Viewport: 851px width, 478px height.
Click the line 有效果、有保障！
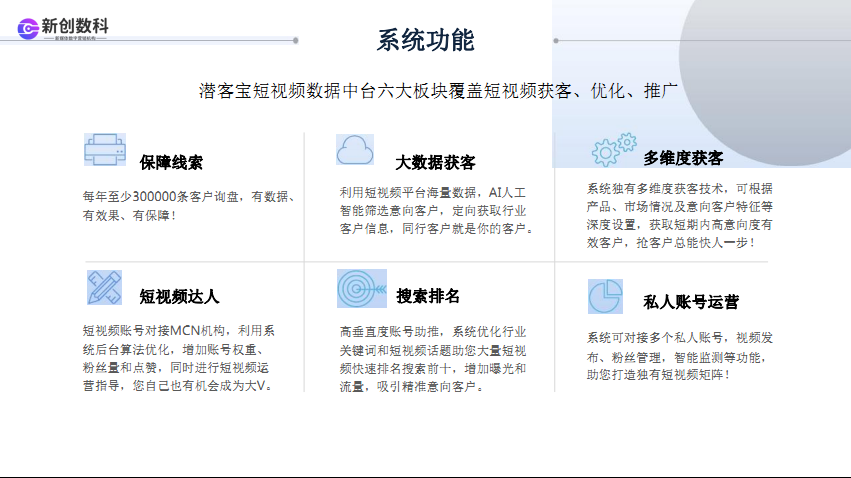pyautogui.click(x=130, y=215)
